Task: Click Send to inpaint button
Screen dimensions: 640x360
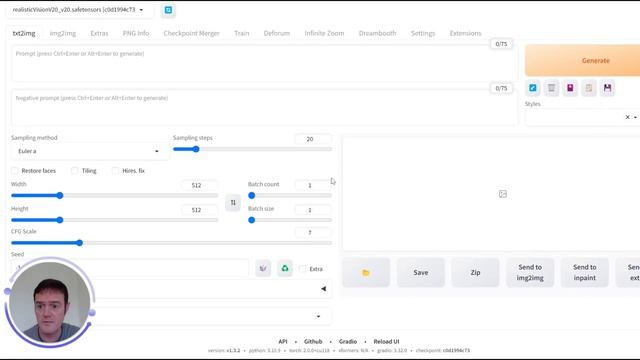Action: [x=584, y=272]
